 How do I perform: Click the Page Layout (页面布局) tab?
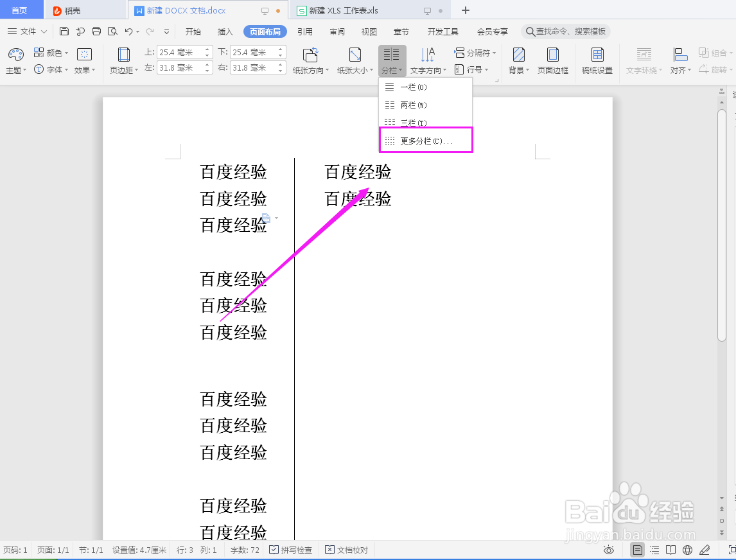(265, 31)
